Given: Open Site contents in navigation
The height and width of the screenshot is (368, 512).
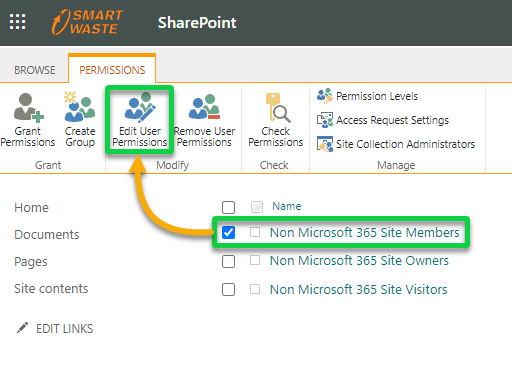Looking at the screenshot, I should [51, 289].
